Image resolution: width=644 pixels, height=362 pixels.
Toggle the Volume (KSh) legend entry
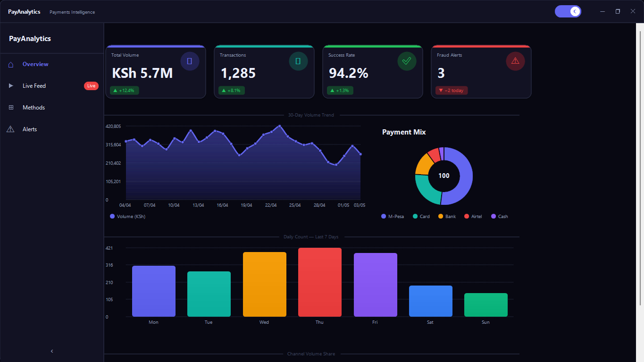click(x=127, y=217)
